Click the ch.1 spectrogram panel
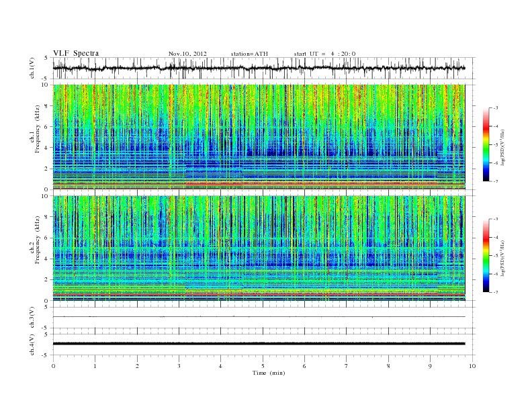Screen dimensions: 532x411 click(x=259, y=137)
